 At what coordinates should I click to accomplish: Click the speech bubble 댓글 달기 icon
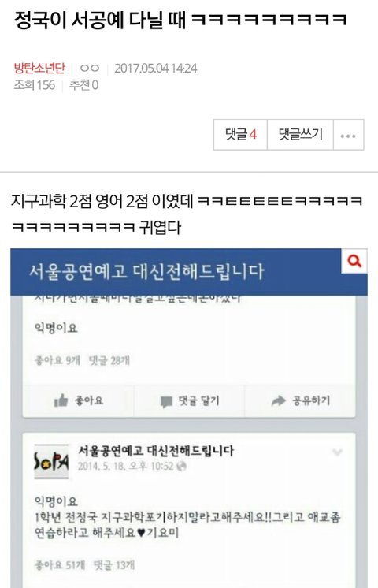pyautogui.click(x=166, y=401)
